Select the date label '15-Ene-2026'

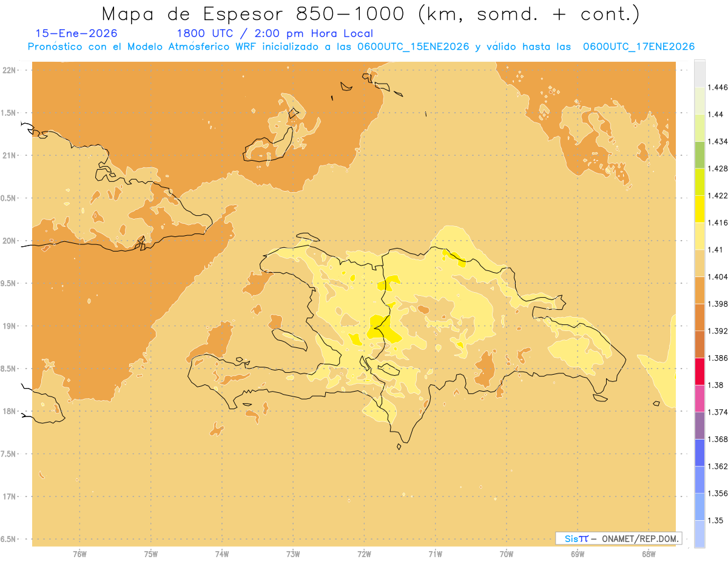pos(76,33)
